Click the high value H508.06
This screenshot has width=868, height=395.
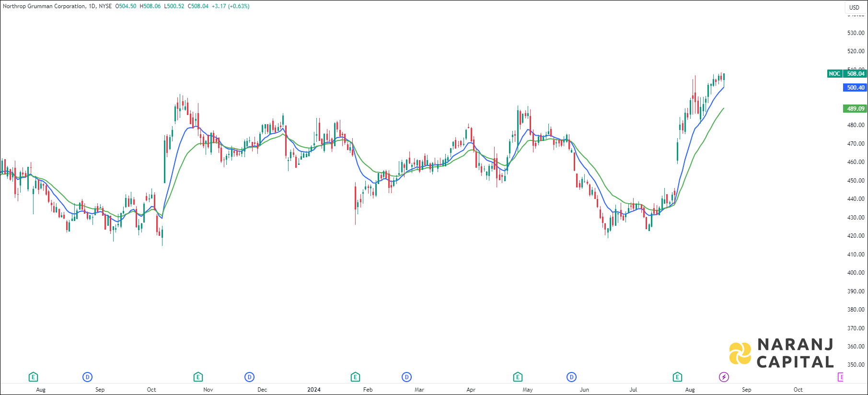pyautogui.click(x=150, y=6)
